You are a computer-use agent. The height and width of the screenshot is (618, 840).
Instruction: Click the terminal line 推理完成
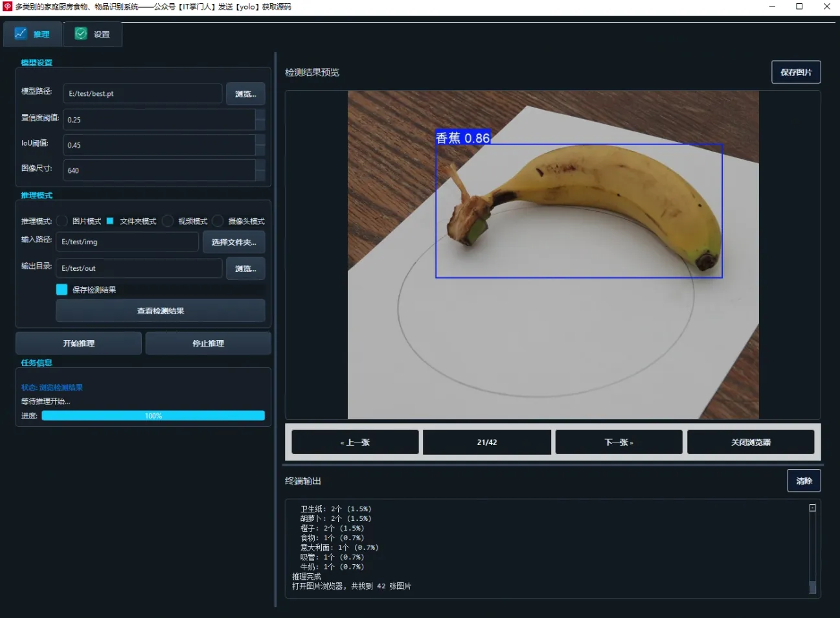click(x=306, y=577)
